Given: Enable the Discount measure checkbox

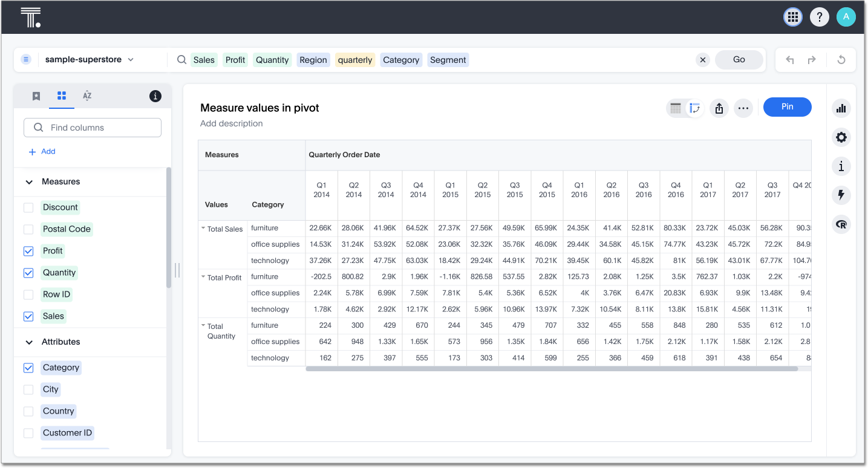Looking at the screenshot, I should click(x=28, y=207).
